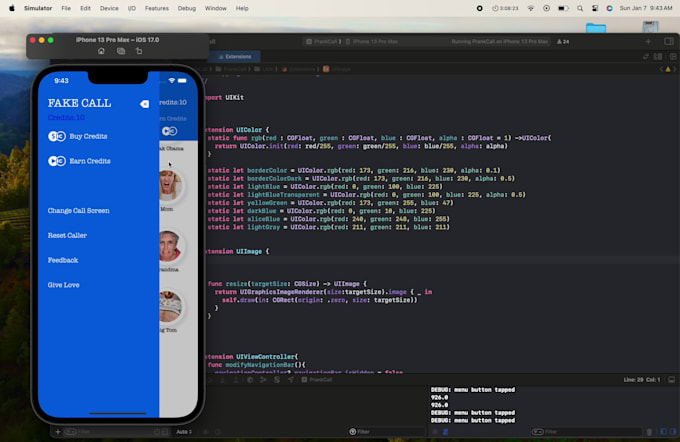The width and height of the screenshot is (680, 442).
Task: Click the add editor on right icon
Action: click(x=673, y=56)
